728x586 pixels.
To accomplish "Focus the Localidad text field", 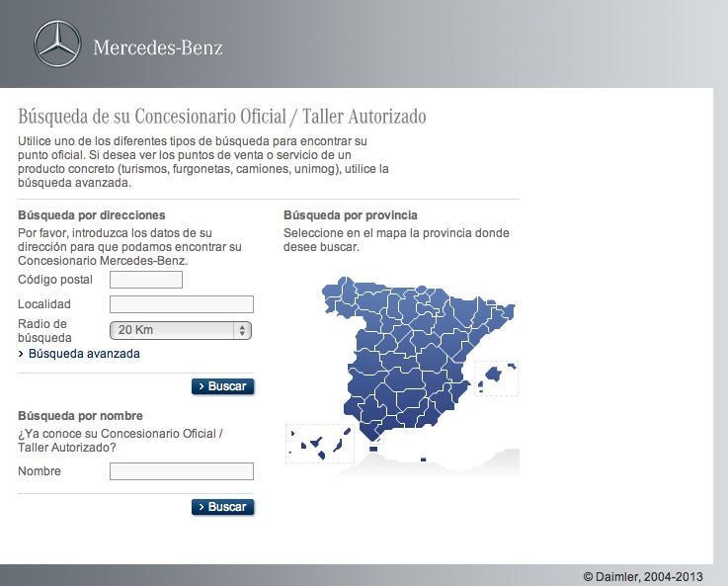I will point(181,304).
